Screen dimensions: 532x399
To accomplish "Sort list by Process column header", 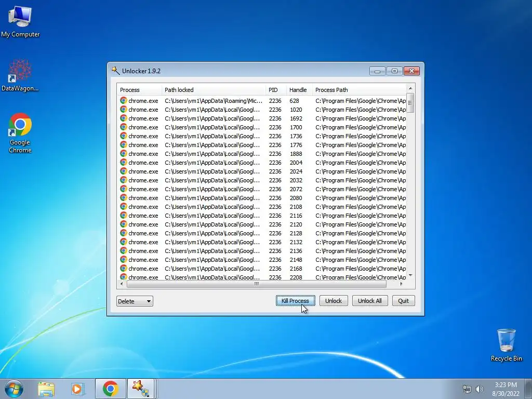I will (139, 90).
